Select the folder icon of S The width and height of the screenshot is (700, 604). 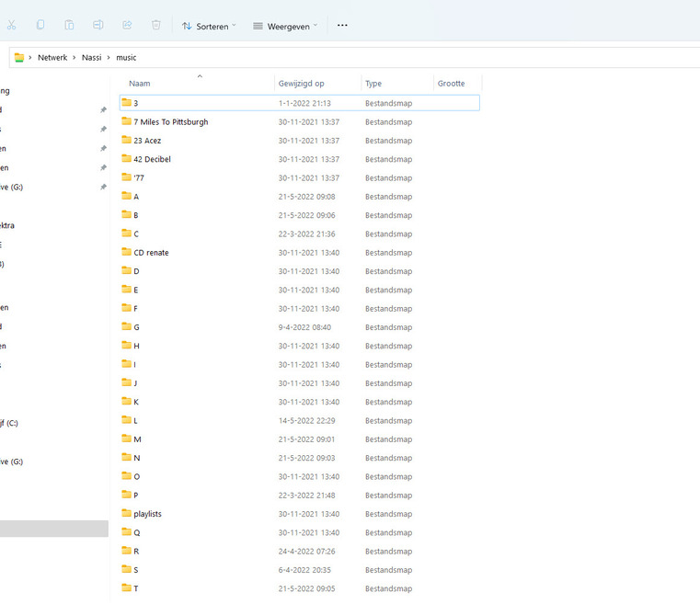tap(126, 570)
